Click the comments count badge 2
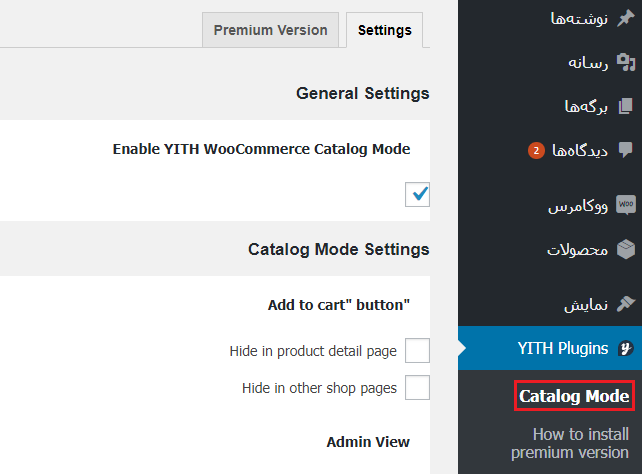Screen dimensions: 642x474 [536, 151]
